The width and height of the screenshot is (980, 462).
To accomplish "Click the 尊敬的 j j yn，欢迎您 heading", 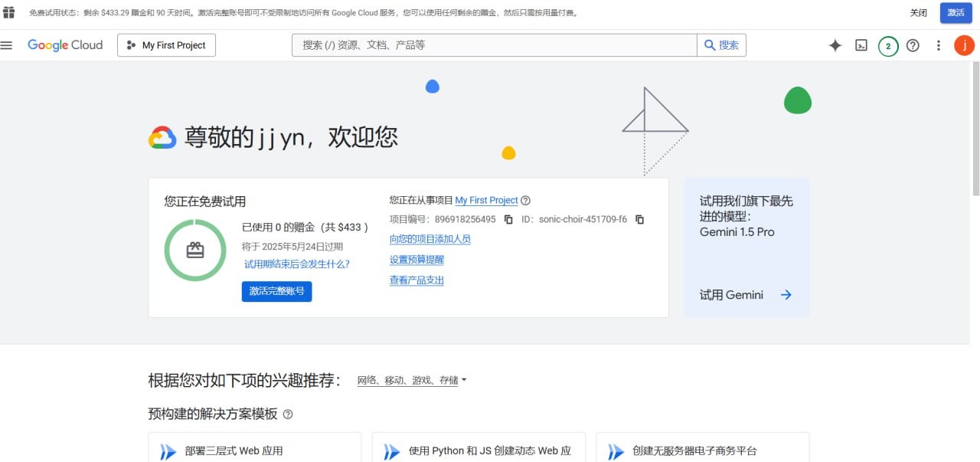I will (291, 137).
